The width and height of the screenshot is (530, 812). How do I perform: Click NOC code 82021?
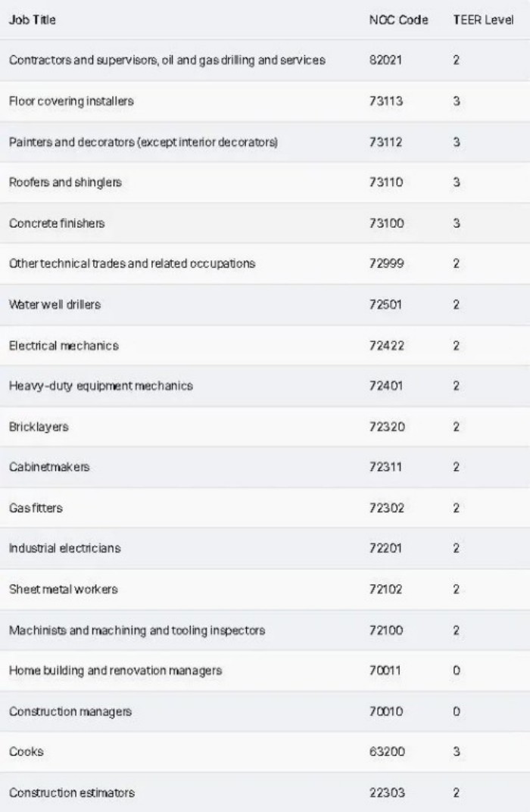(x=382, y=61)
